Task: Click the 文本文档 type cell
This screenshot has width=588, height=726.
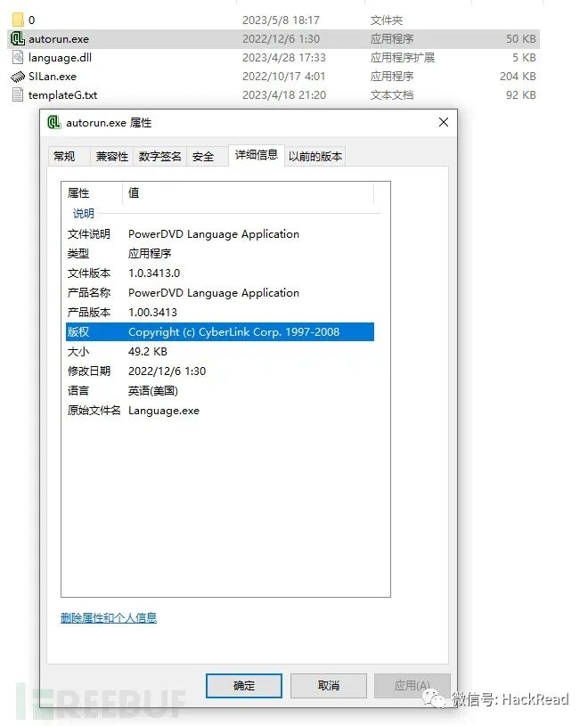Action: point(392,95)
